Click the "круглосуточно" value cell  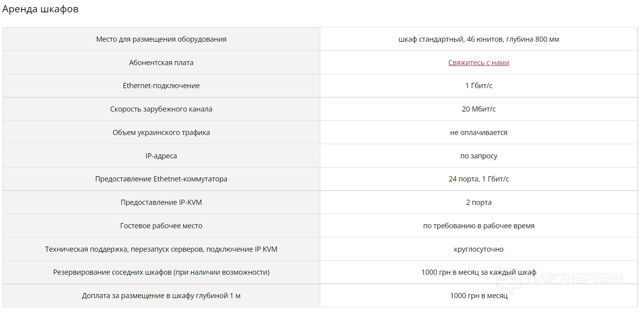click(x=478, y=249)
